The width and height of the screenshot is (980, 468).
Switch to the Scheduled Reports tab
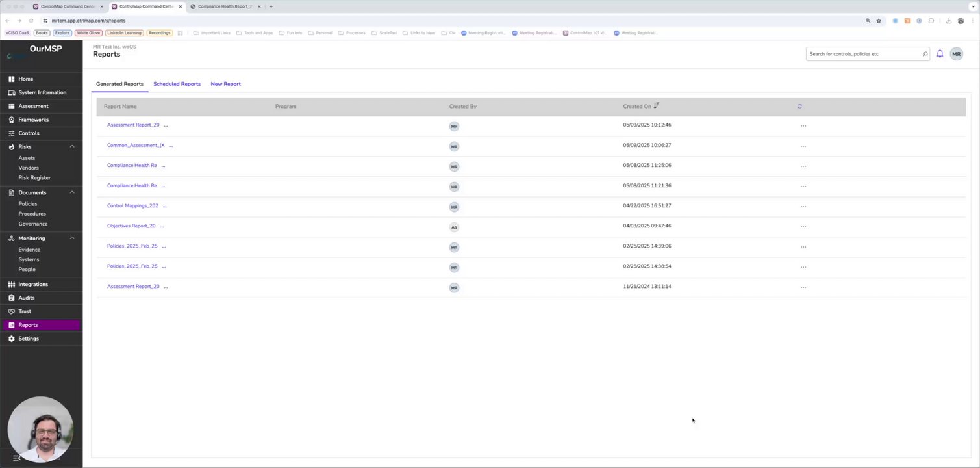click(x=177, y=84)
